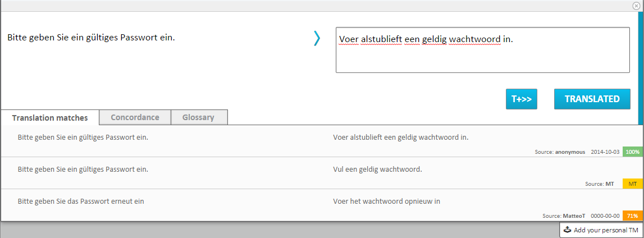
Task: Click the orange 71% match badge
Action: 632,216
